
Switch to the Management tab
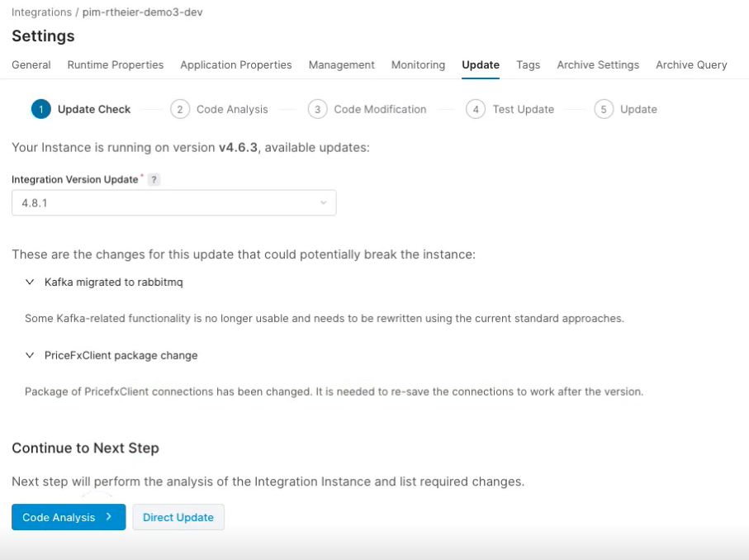[x=341, y=65]
